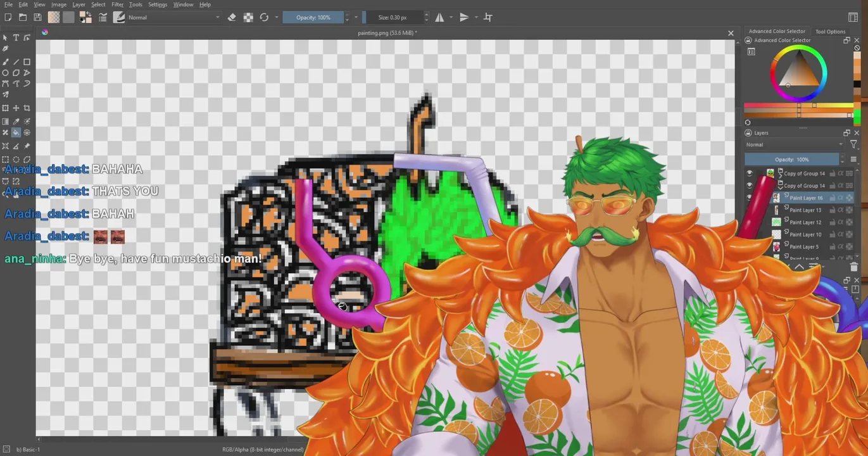The width and height of the screenshot is (868, 456).
Task: Click the Save floppy disk icon
Action: click(x=37, y=17)
